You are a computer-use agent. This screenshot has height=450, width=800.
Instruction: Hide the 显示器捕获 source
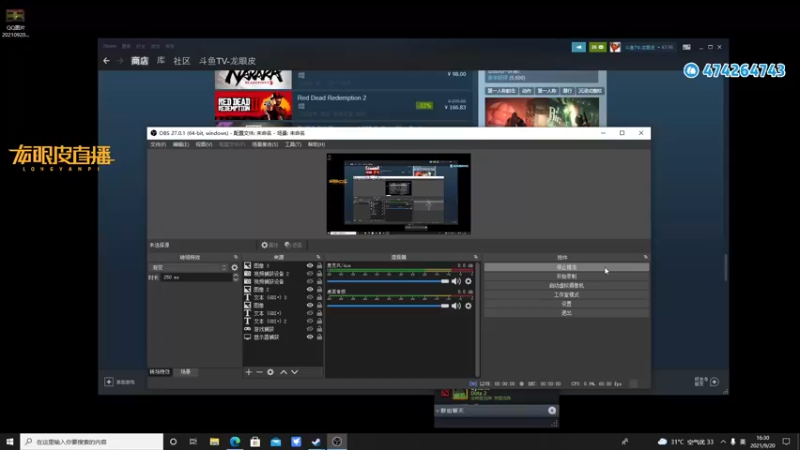[310, 337]
